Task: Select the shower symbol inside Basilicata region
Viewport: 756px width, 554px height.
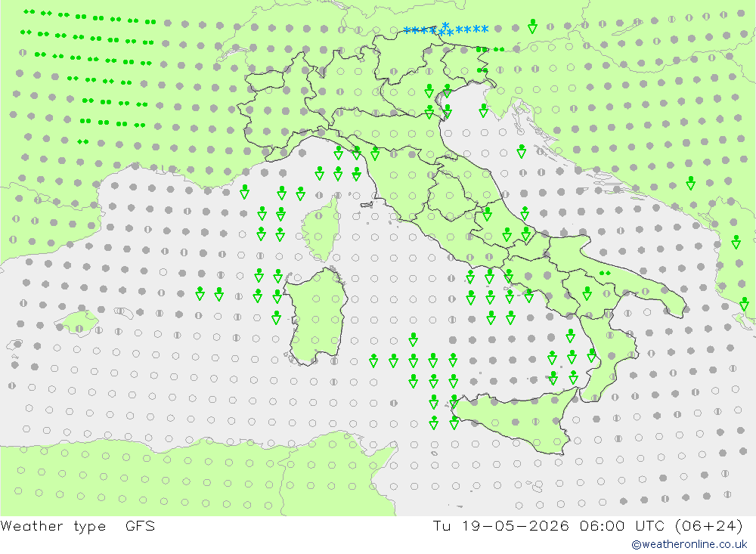Action: click(587, 293)
